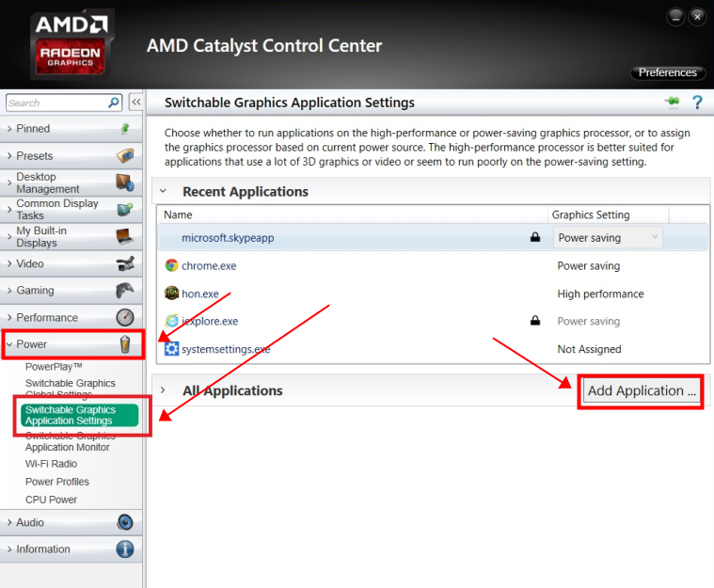Click iexplore.exe Power saving setting
Viewport: 714px width, 588px height.
588,322
